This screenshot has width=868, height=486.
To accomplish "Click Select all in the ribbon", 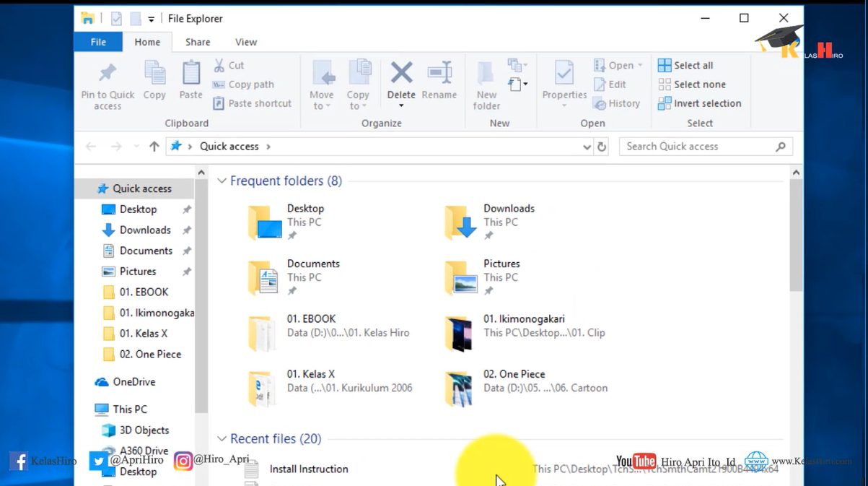I will (x=685, y=65).
